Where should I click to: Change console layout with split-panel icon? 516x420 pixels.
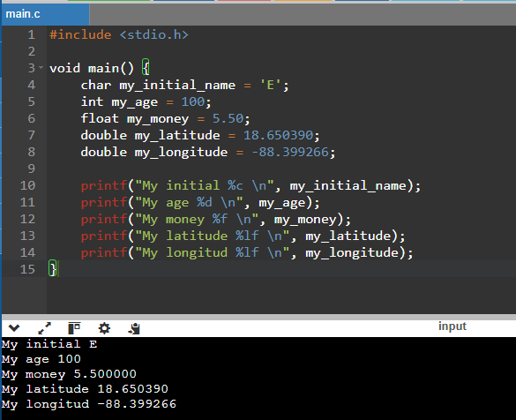pyautogui.click(x=74, y=328)
